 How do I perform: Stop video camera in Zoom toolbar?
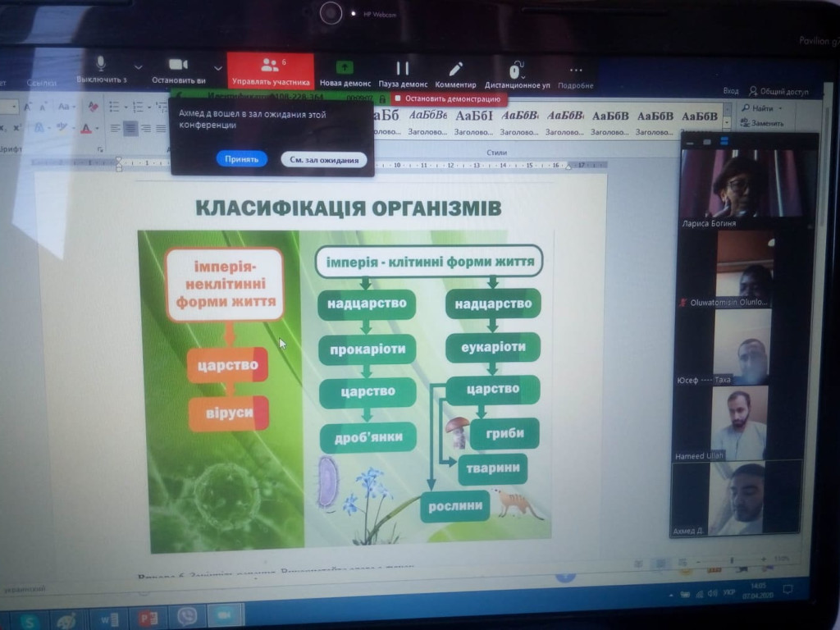(178, 71)
